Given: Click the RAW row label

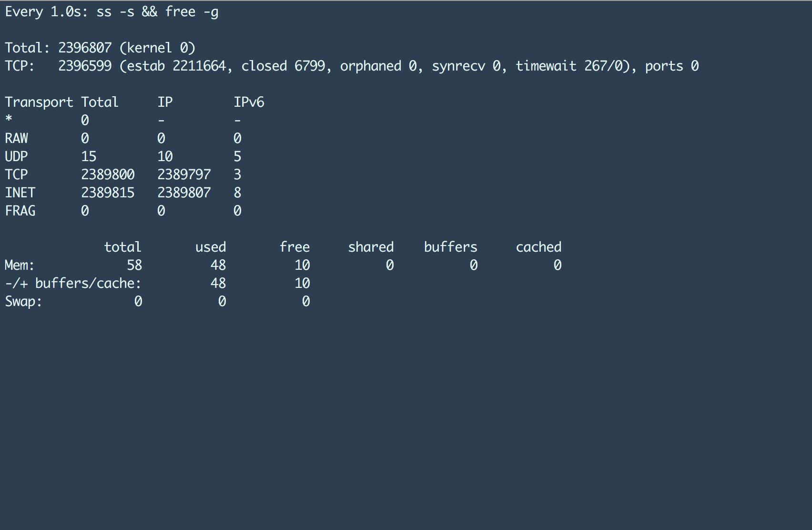Looking at the screenshot, I should click(16, 138).
